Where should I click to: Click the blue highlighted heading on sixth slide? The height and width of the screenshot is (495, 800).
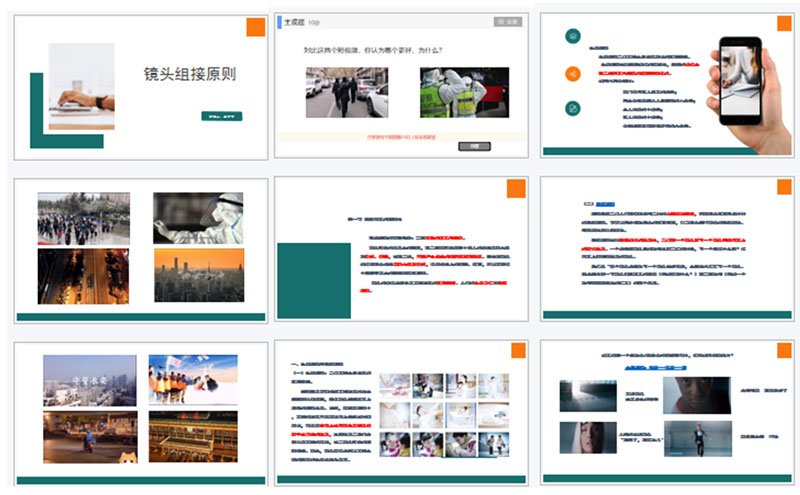pos(606,202)
